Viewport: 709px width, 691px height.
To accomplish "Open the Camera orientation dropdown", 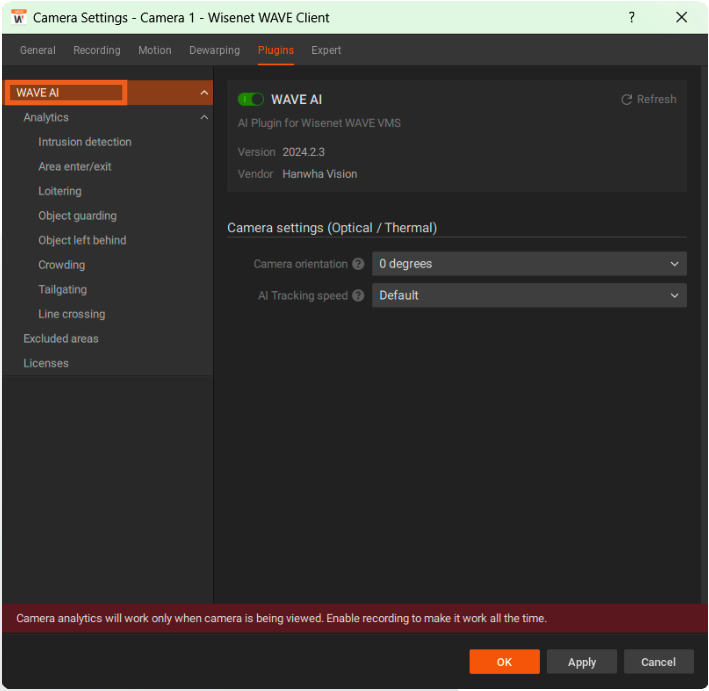I will [529, 264].
